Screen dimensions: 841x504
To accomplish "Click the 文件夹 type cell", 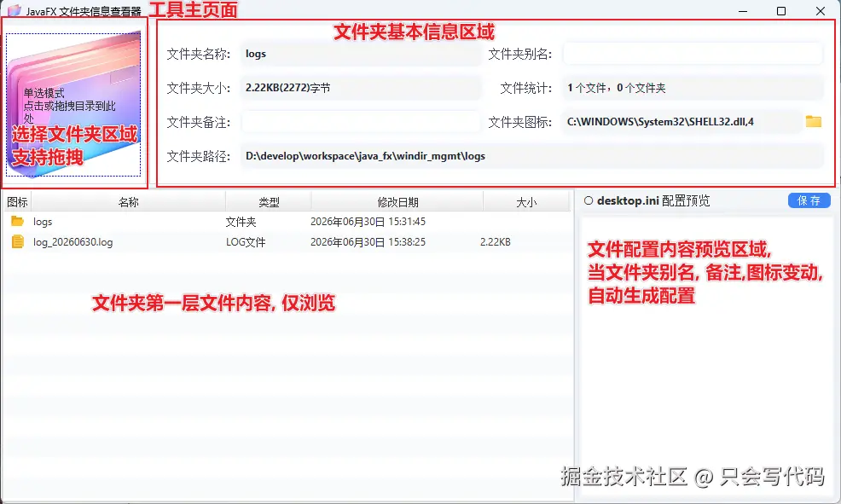I will pyautogui.click(x=241, y=222).
